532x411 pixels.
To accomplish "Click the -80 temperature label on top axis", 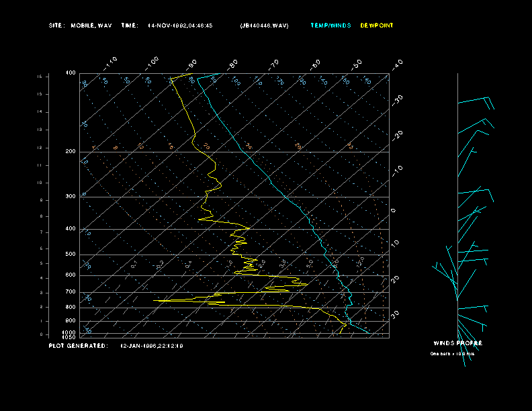I will 232,64.
